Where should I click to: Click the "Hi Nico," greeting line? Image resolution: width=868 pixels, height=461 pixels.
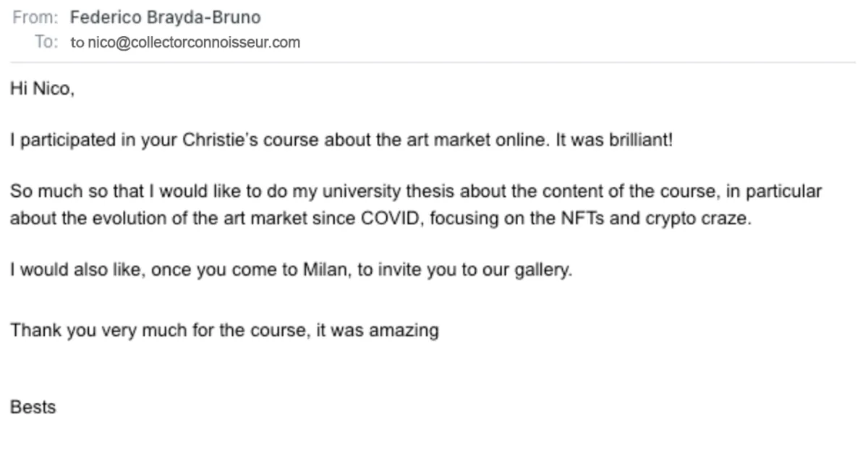[42, 90]
